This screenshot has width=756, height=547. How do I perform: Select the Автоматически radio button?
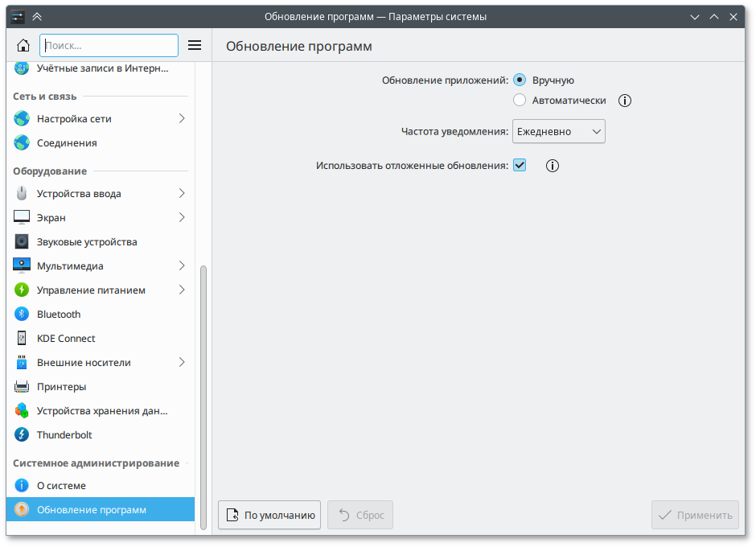pos(520,101)
